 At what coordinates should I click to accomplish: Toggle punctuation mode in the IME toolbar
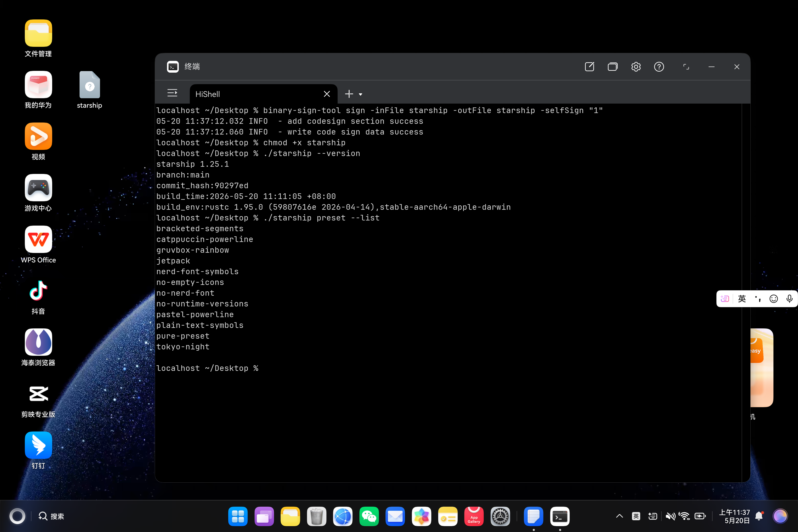pos(758,298)
